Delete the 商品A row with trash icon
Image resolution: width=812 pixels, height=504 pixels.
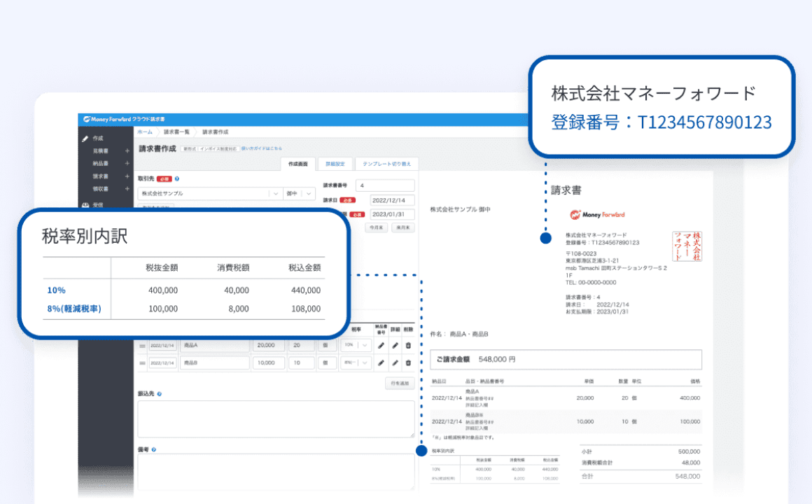tap(408, 346)
